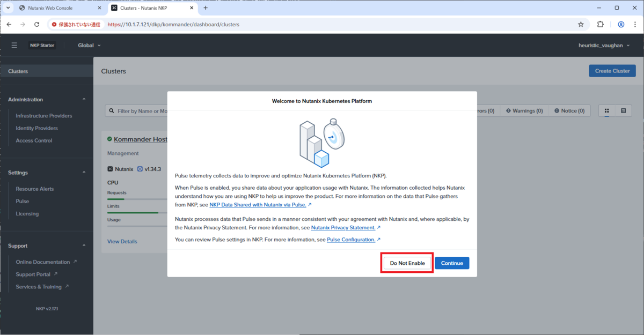The width and height of the screenshot is (644, 335).
Task: Open Access Control page
Action: tap(34, 140)
